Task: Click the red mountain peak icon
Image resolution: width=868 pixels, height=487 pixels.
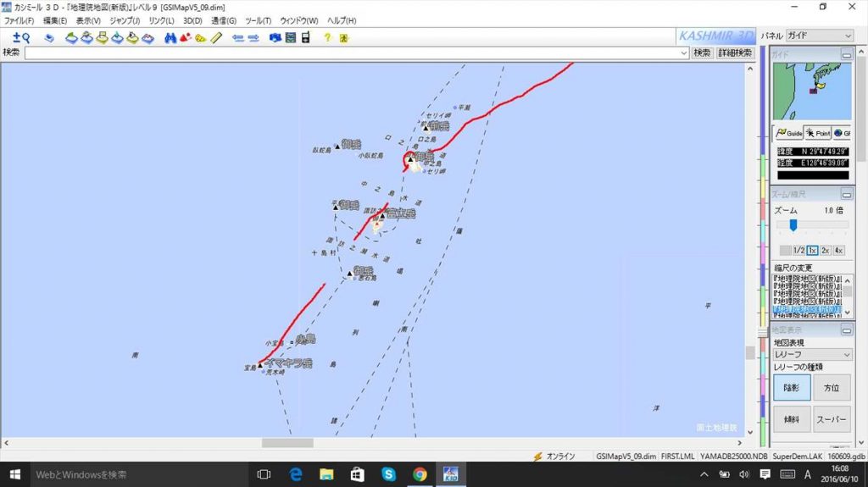Action: click(x=186, y=37)
